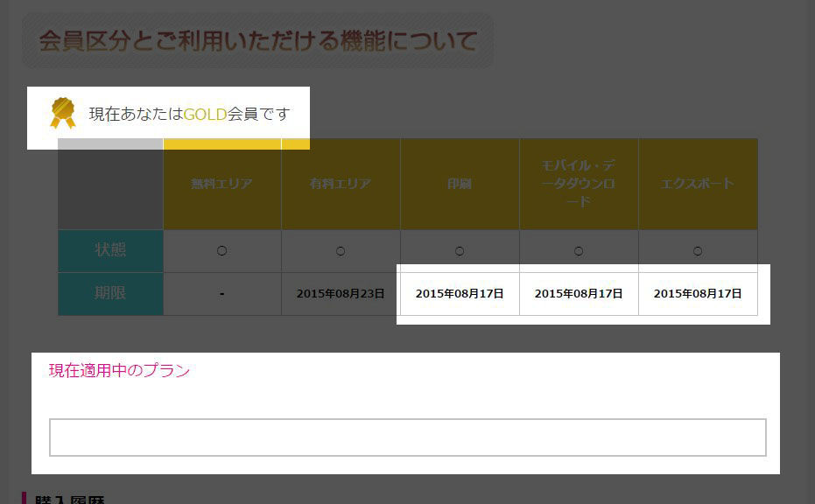Click the 2015年08月17日 date in 印刷 column
This screenshot has width=815, height=504.
pyautogui.click(x=460, y=294)
